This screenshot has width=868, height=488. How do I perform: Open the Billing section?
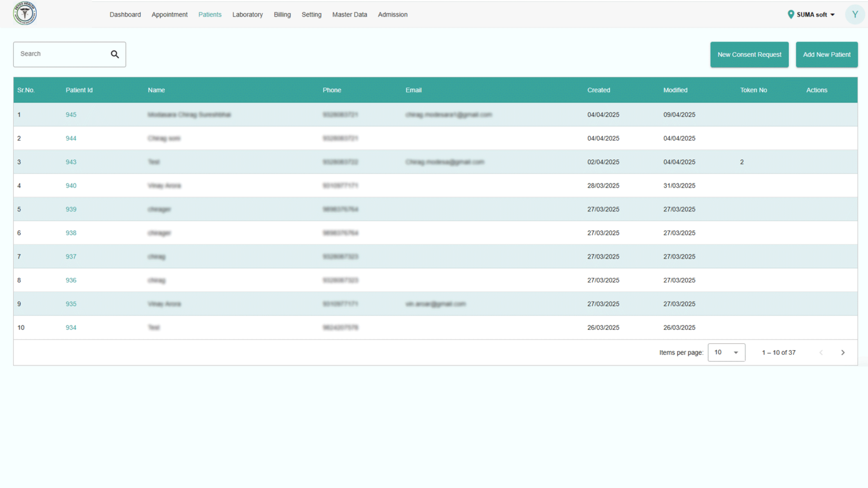282,14
